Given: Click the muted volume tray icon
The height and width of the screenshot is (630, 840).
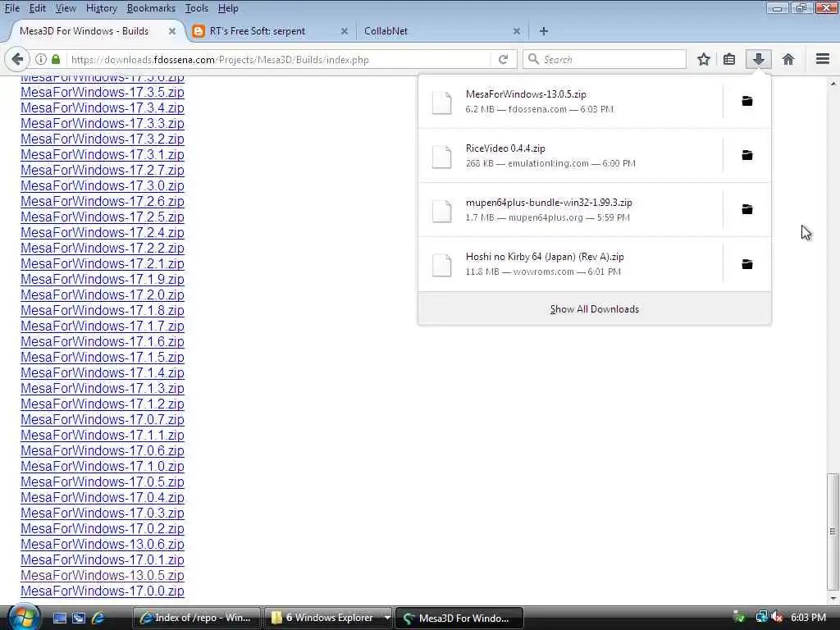Looking at the screenshot, I should [x=777, y=617].
